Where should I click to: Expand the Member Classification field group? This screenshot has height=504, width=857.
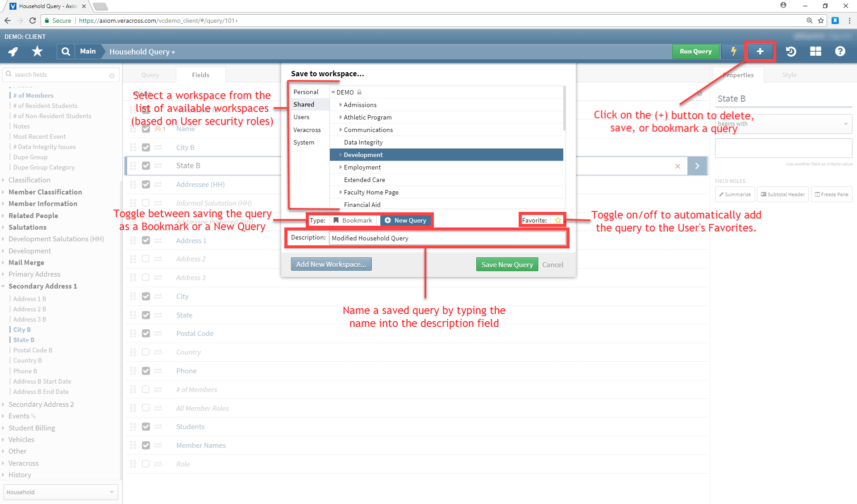coord(4,192)
